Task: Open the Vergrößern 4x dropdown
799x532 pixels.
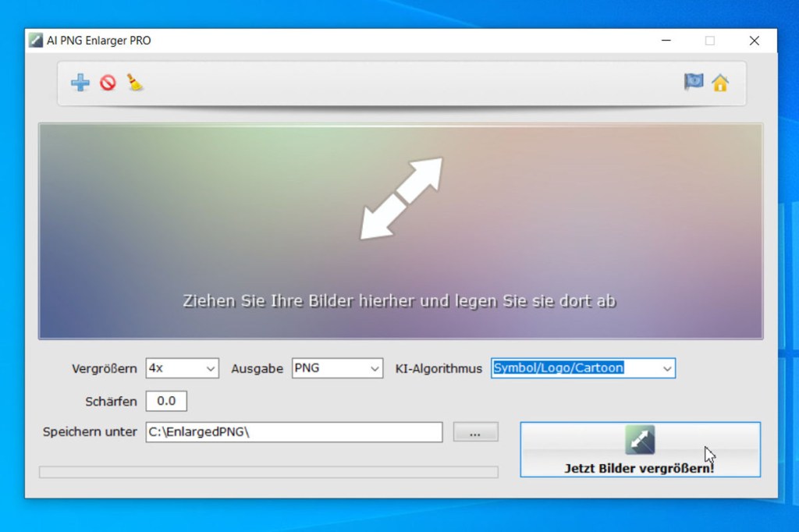Action: [x=183, y=368]
